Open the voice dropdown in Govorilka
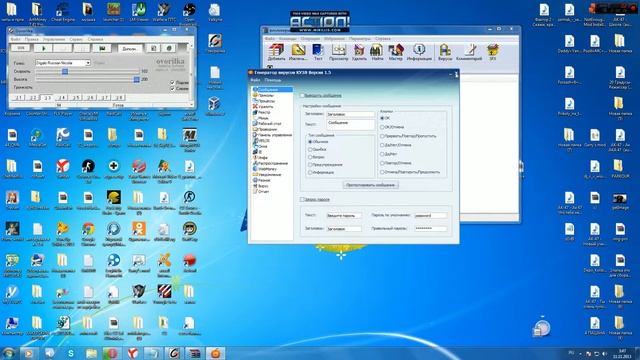640x360 pixels. (88, 63)
